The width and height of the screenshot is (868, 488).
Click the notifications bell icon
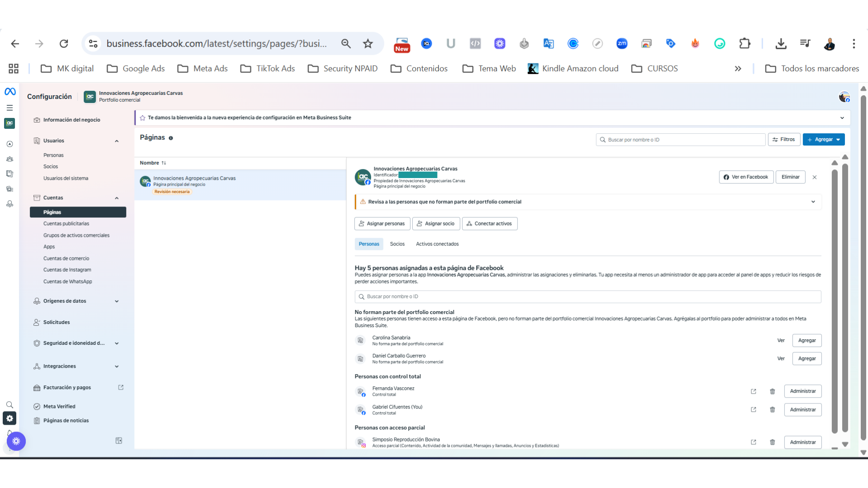coord(10,432)
